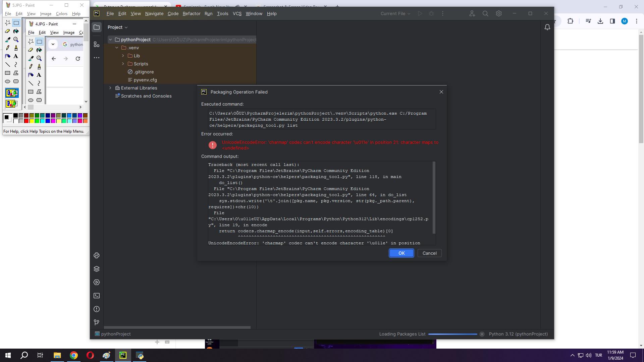This screenshot has height=362, width=644.
Task: Open Project tool window folder icon
Action: click(97, 27)
